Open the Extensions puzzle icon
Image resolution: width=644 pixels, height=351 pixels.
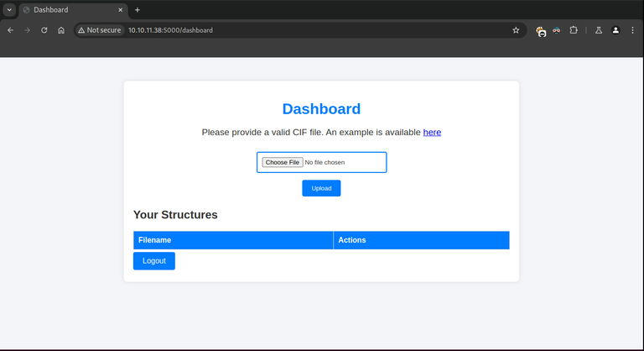[574, 30]
